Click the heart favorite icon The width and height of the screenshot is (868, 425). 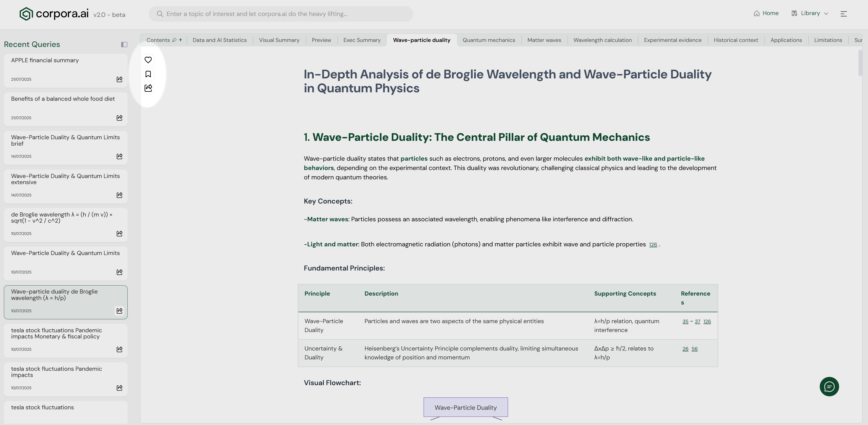coord(148,60)
